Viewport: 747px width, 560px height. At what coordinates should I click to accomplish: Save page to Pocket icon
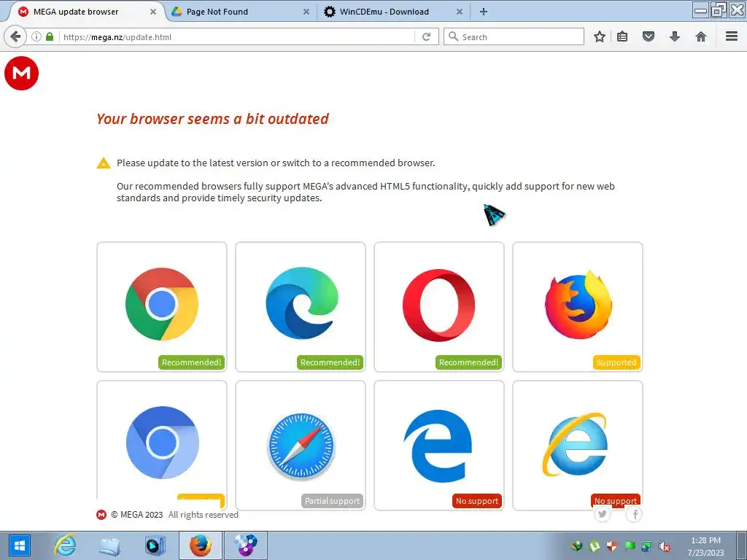[649, 36]
